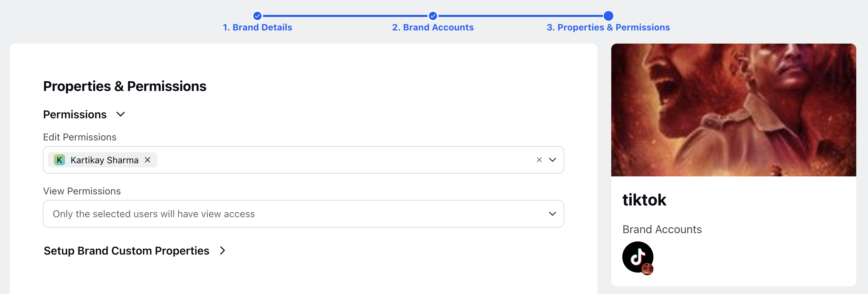Click the TikTok brand account icon
The width and height of the screenshot is (868, 294).
[x=638, y=257]
